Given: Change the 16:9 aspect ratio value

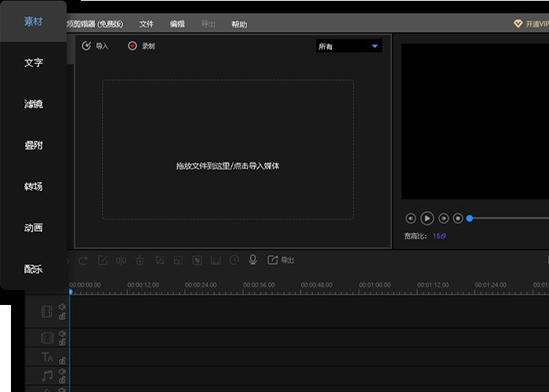Looking at the screenshot, I should tap(440, 235).
